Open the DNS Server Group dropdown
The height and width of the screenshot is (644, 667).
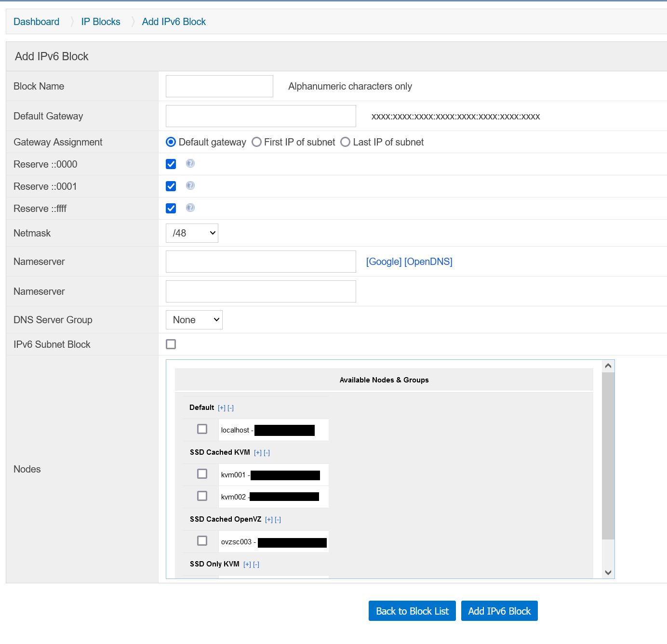click(x=194, y=319)
